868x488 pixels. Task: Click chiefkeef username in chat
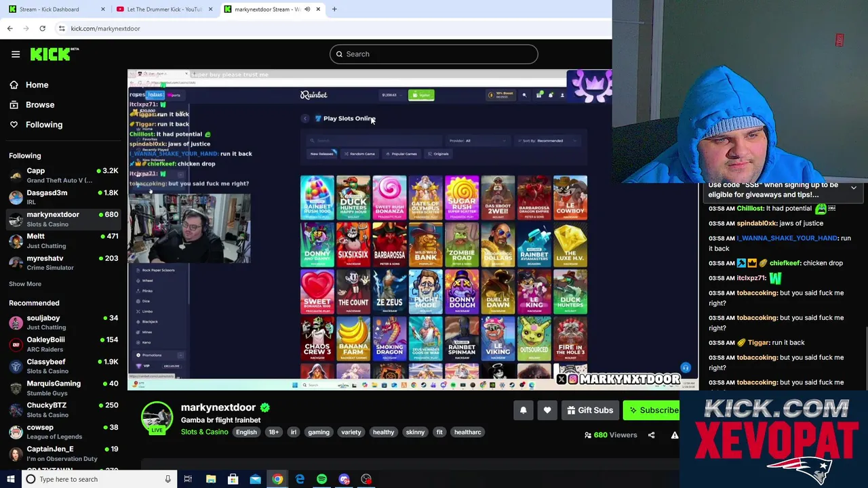tap(785, 263)
